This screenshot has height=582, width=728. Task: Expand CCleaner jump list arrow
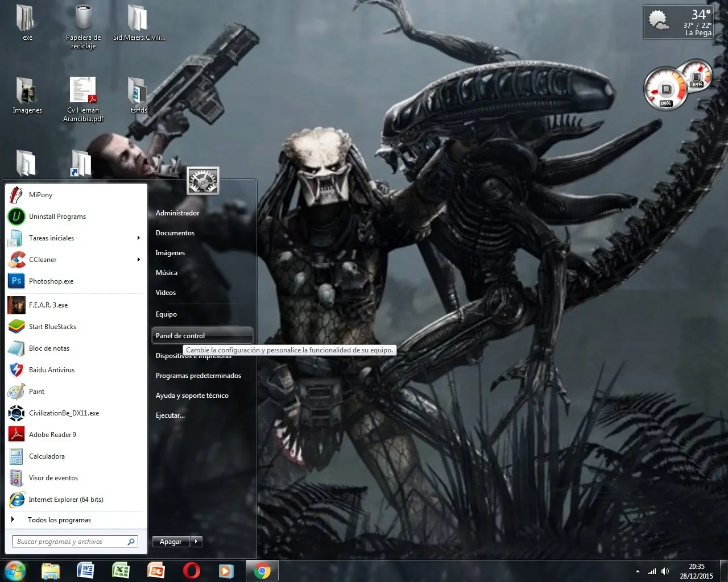coord(138,260)
